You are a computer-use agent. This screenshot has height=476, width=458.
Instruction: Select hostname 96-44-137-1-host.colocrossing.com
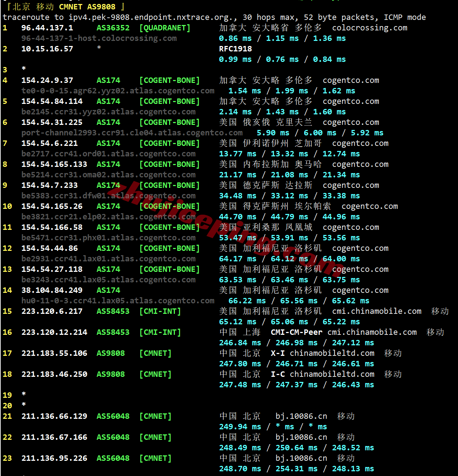pos(99,38)
